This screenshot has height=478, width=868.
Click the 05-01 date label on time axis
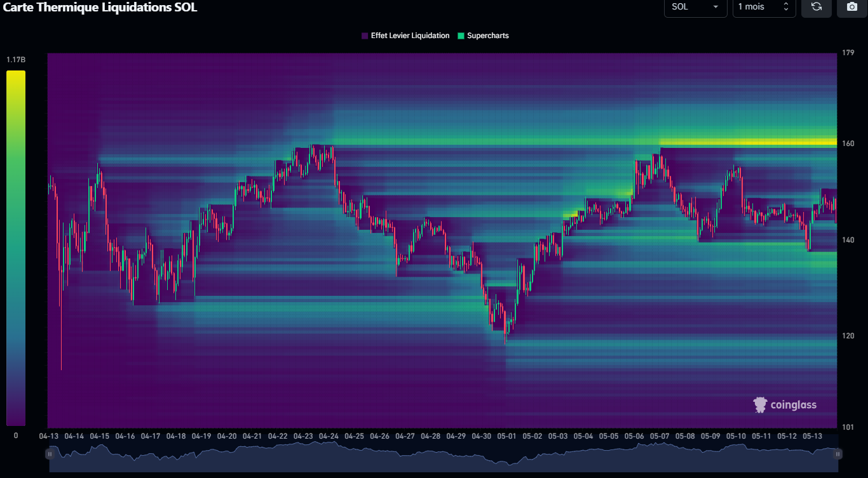(x=506, y=437)
